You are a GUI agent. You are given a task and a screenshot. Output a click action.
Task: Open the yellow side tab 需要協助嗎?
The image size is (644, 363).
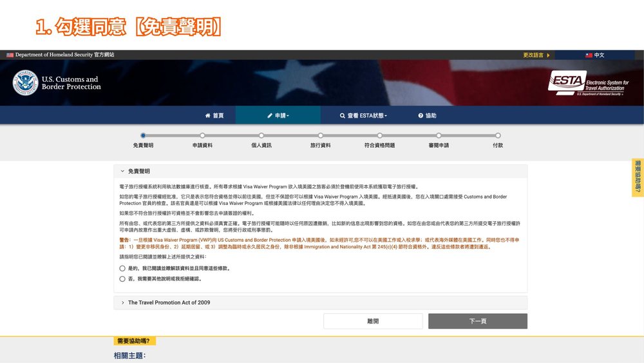tap(638, 177)
